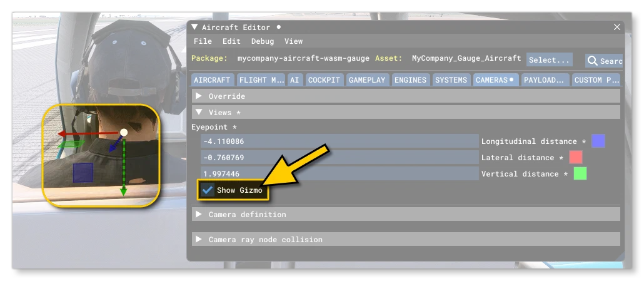This screenshot has width=644, height=281.
Task: Click the Search magnifier button
Action: click(x=604, y=61)
